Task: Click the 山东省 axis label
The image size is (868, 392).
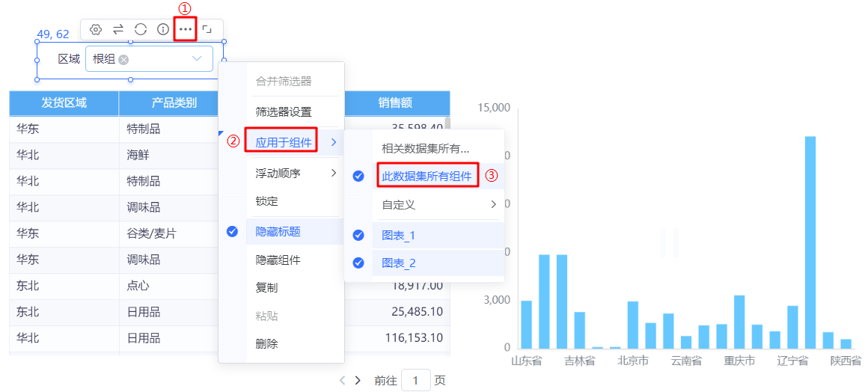Action: pos(527,361)
